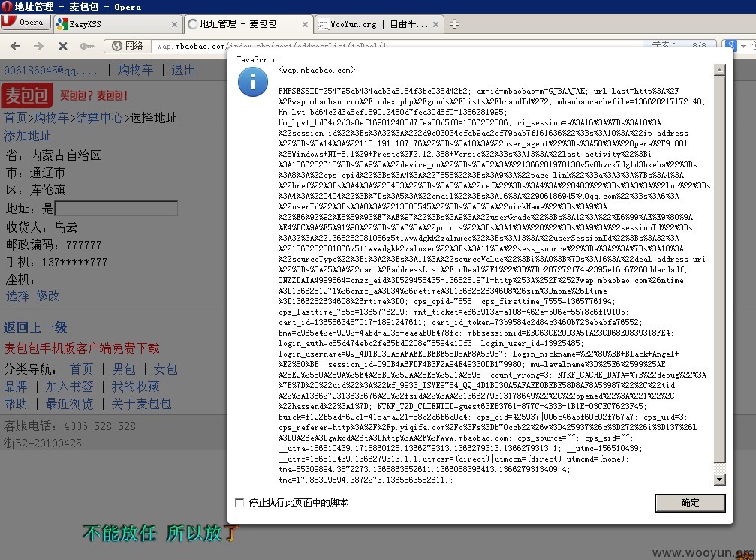Open the 首页 breadcrumb link
The width and height of the screenshot is (756, 560).
pos(16,118)
